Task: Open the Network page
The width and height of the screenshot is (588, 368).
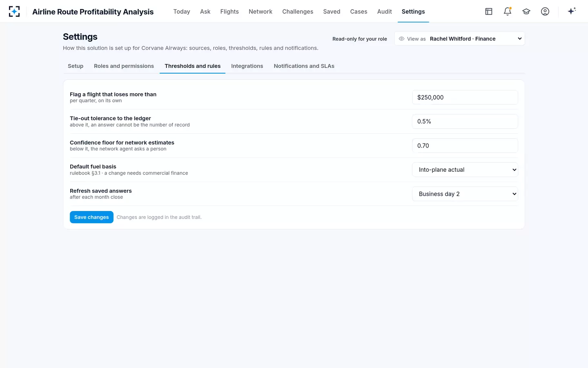Action: pos(261,11)
